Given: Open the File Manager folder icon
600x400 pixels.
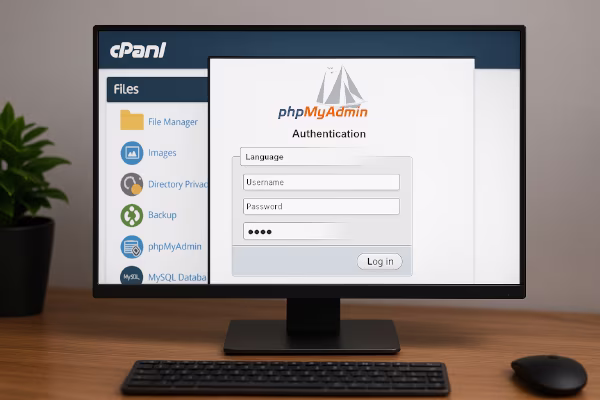Looking at the screenshot, I should tap(132, 121).
